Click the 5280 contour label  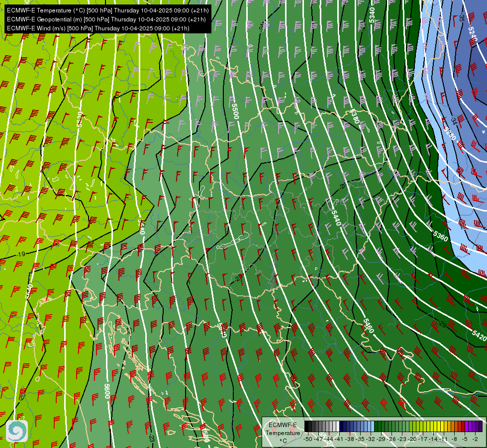tap(450, 133)
